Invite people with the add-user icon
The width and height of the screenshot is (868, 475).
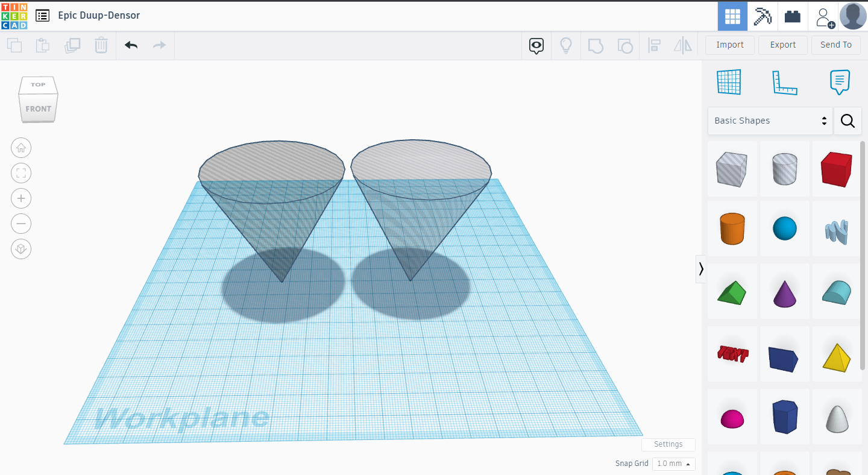(x=825, y=17)
